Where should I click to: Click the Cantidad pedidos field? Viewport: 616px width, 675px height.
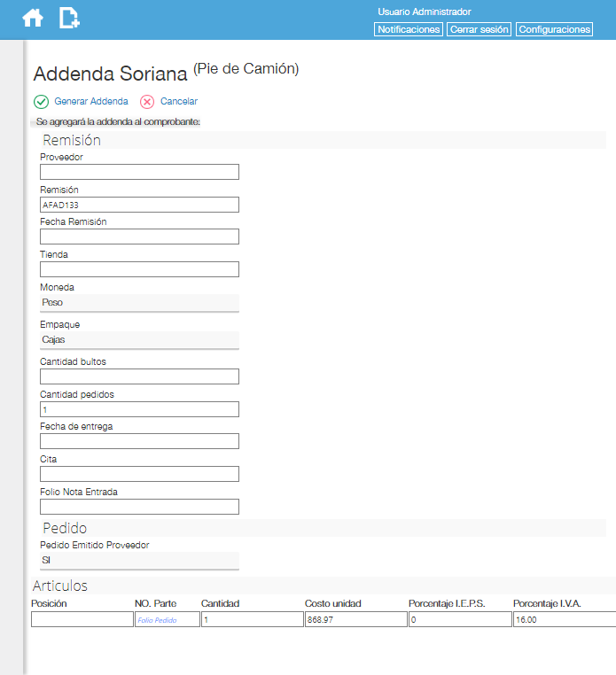(x=139, y=409)
